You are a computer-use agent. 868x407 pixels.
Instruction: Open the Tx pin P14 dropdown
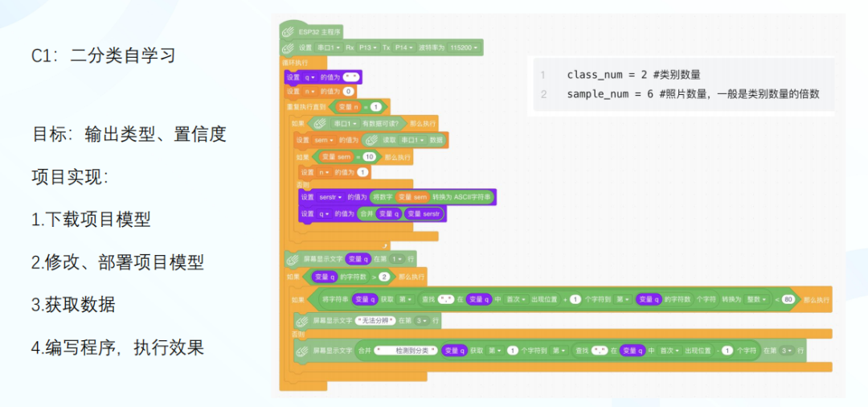coord(403,47)
